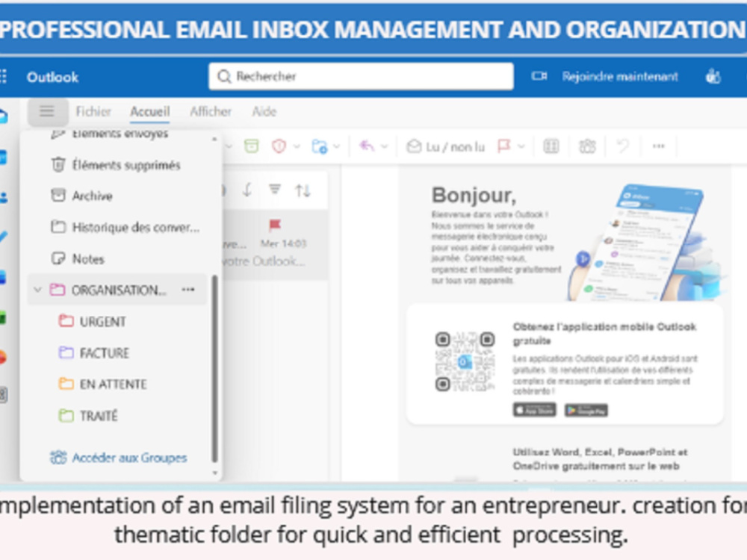This screenshot has height=560, width=747.
Task: Click the Reply all arrow icon
Action: (x=366, y=146)
